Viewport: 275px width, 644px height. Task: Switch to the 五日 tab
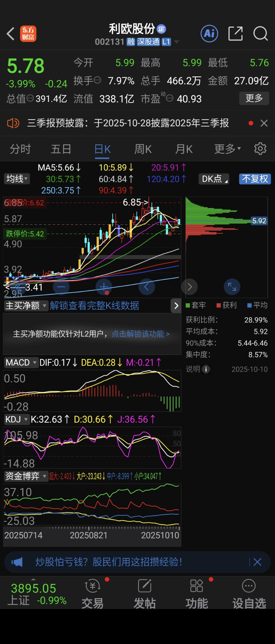point(61,149)
